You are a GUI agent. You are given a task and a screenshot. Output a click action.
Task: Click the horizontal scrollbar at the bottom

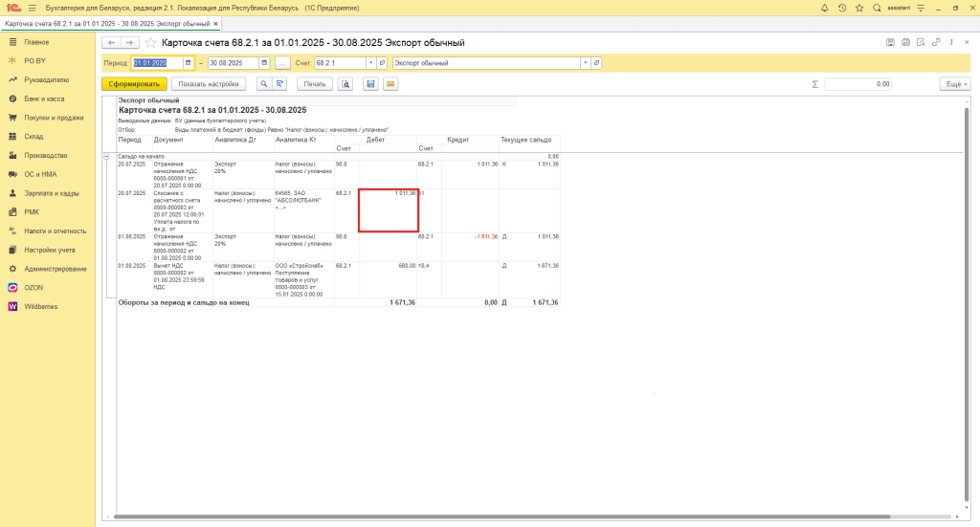point(501,517)
